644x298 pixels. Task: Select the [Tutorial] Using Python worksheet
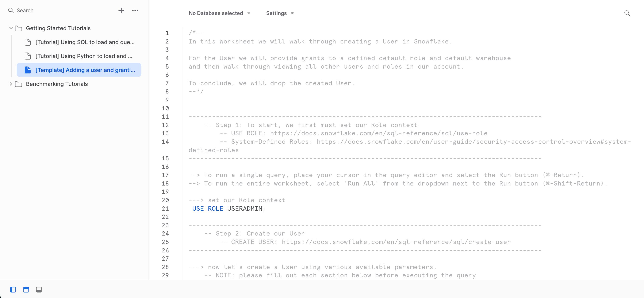click(79, 56)
